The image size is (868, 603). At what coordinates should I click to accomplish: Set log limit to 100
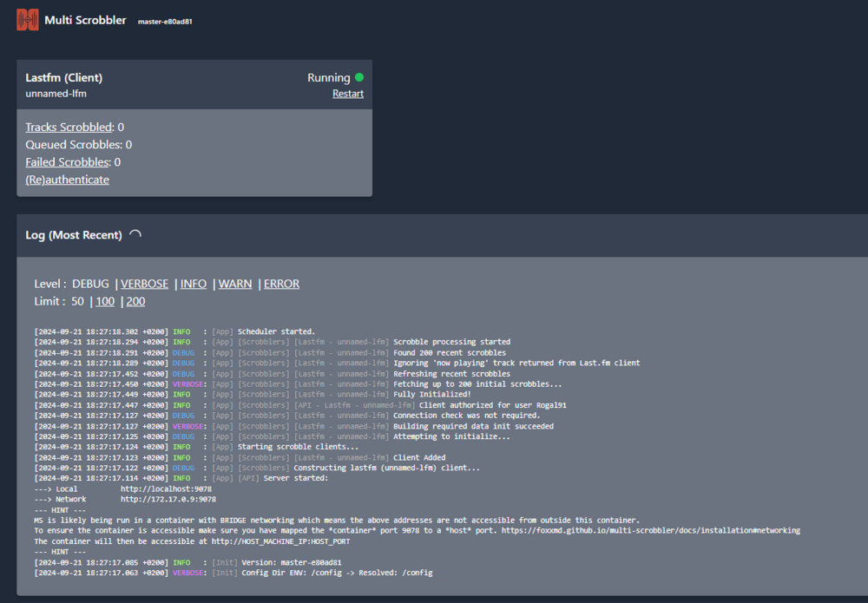coord(105,302)
